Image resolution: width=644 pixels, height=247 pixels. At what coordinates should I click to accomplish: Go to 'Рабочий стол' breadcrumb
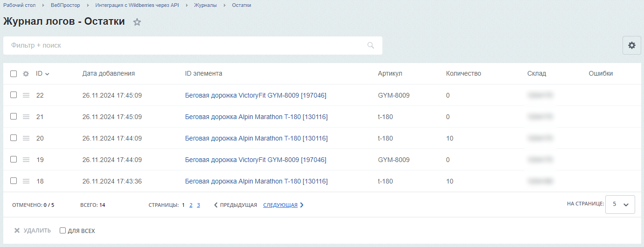pos(20,5)
